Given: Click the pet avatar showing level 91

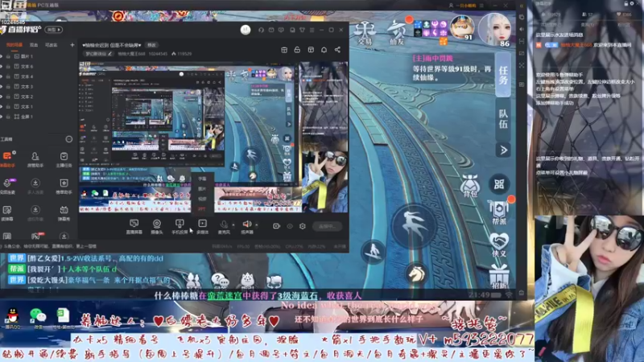Looking at the screenshot, I should (x=462, y=28).
